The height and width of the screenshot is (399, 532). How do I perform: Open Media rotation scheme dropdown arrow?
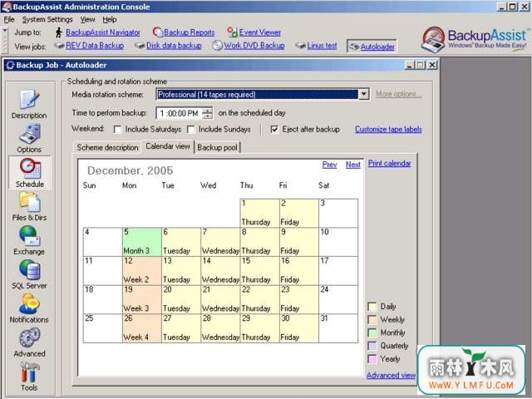pos(364,94)
